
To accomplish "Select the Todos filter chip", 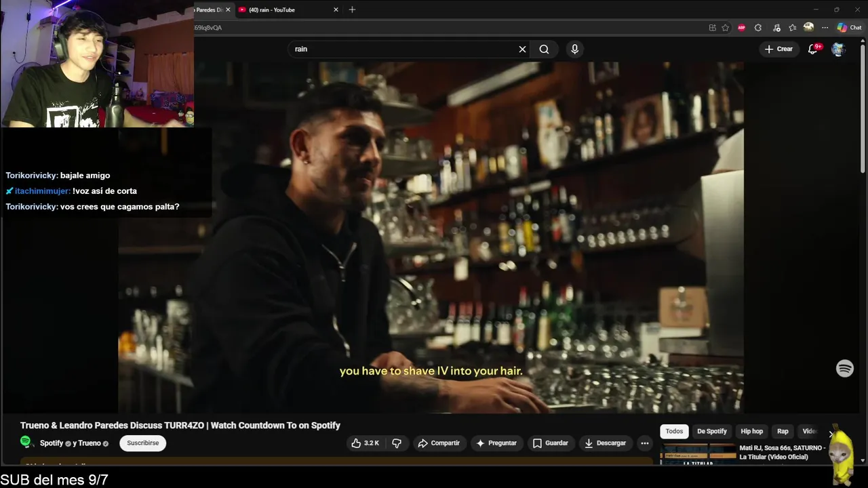I will (x=674, y=431).
